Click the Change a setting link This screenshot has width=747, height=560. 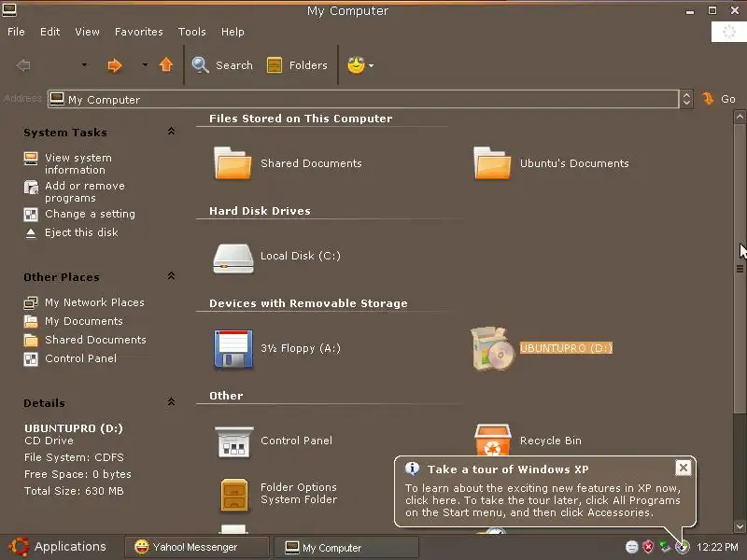click(x=90, y=214)
